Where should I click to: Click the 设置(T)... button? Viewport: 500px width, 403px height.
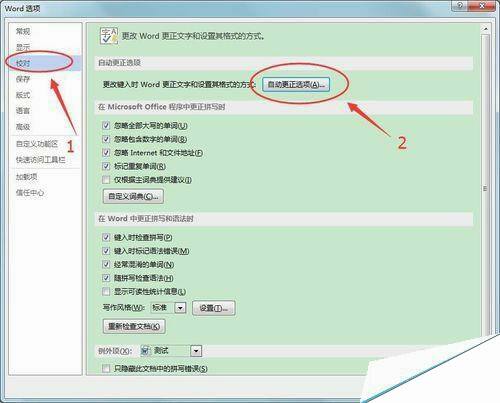click(x=214, y=308)
